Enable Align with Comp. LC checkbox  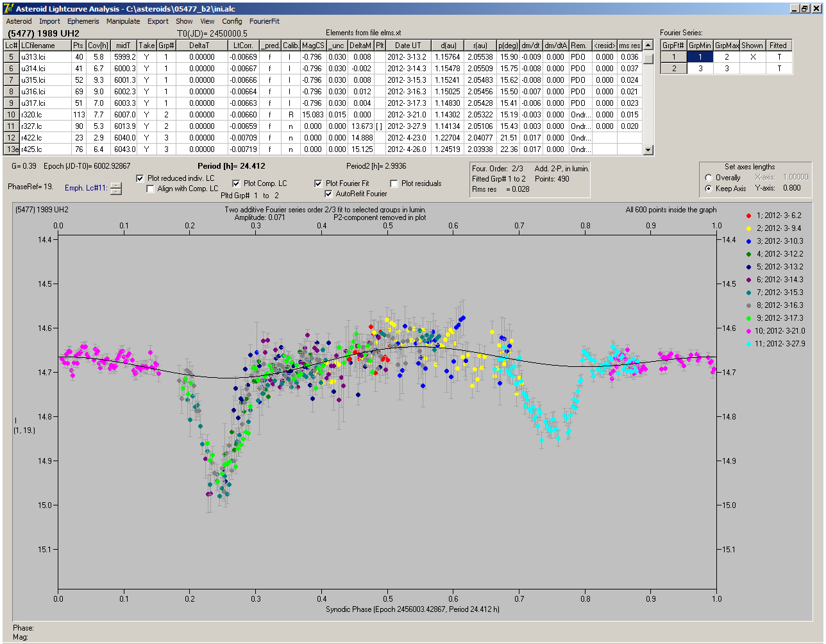click(151, 189)
